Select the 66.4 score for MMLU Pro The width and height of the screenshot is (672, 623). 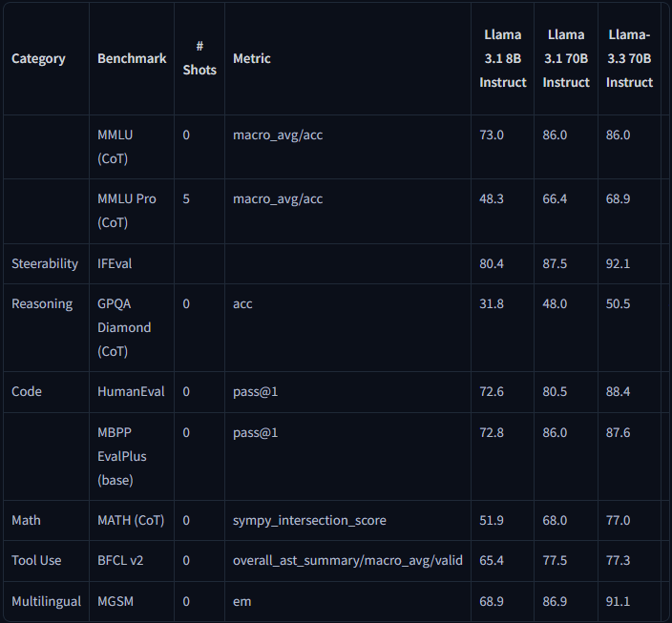(x=555, y=198)
